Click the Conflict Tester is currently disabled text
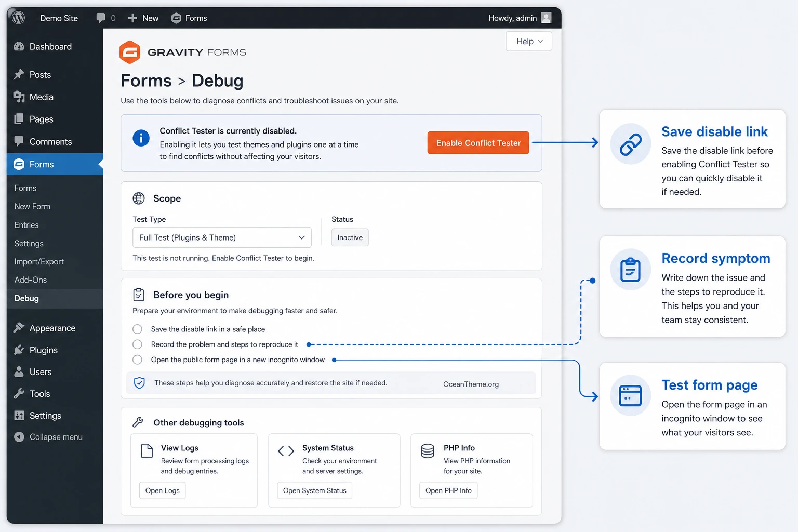 [228, 131]
